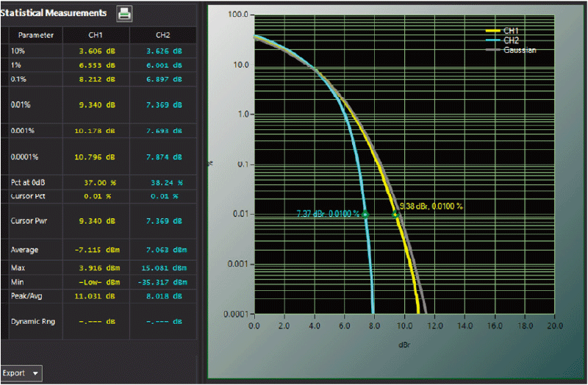
Task: Select the CH1 legend yellow line swatch
Action: tap(494, 31)
